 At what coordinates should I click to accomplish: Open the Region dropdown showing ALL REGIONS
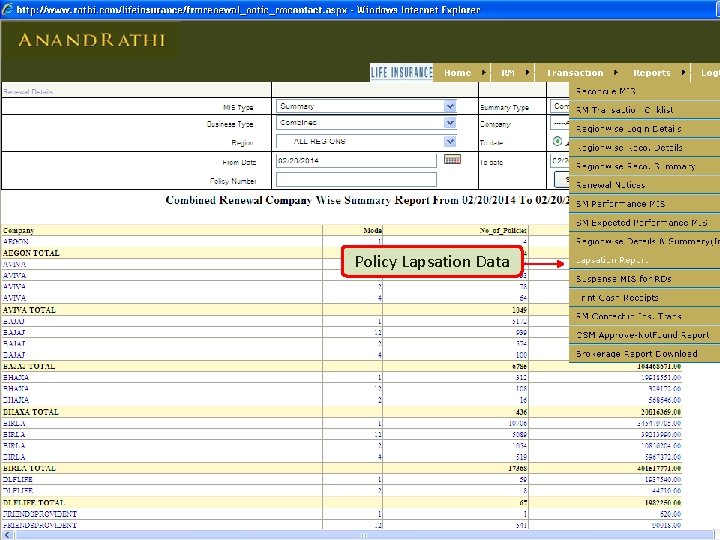(366, 141)
